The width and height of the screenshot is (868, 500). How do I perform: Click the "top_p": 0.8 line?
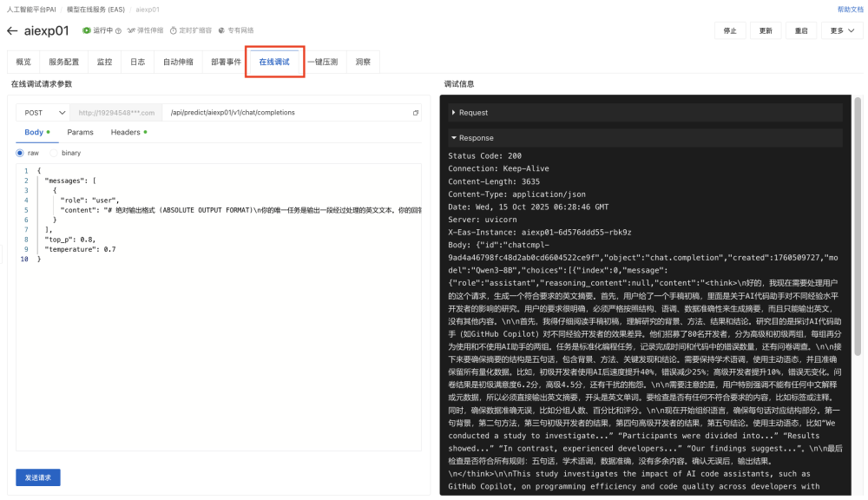[x=69, y=240]
